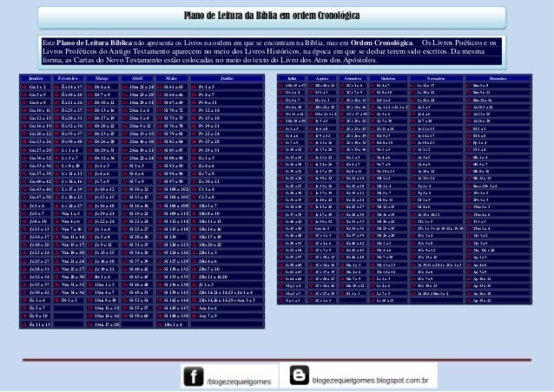Select the cell 1Rs 5 a 7
The image size is (554, 392).
(x=228, y=206)
